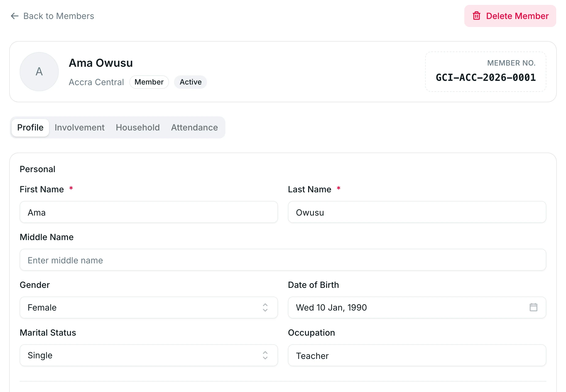
Task: Click the back arrow icon
Action: [15, 16]
